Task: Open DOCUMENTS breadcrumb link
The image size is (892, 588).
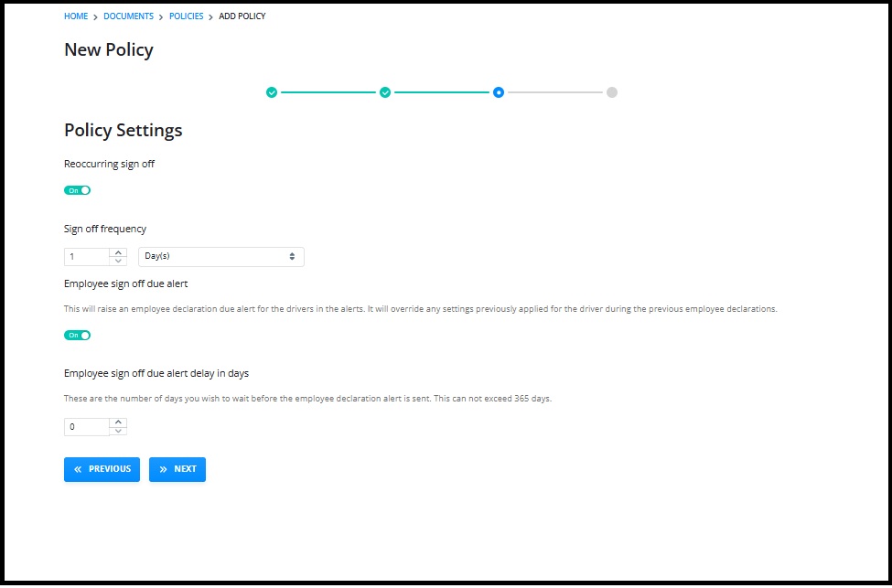Action: [129, 16]
